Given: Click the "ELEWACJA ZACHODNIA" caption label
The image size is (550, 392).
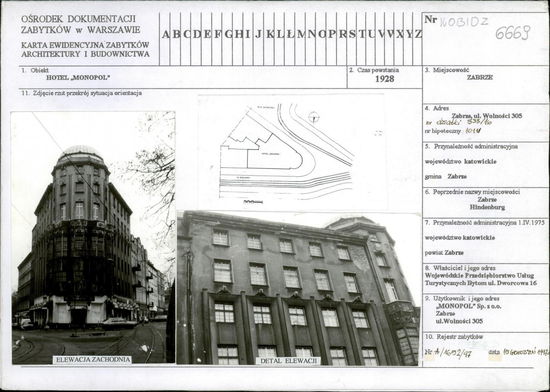Looking at the screenshot, I should [92, 360].
